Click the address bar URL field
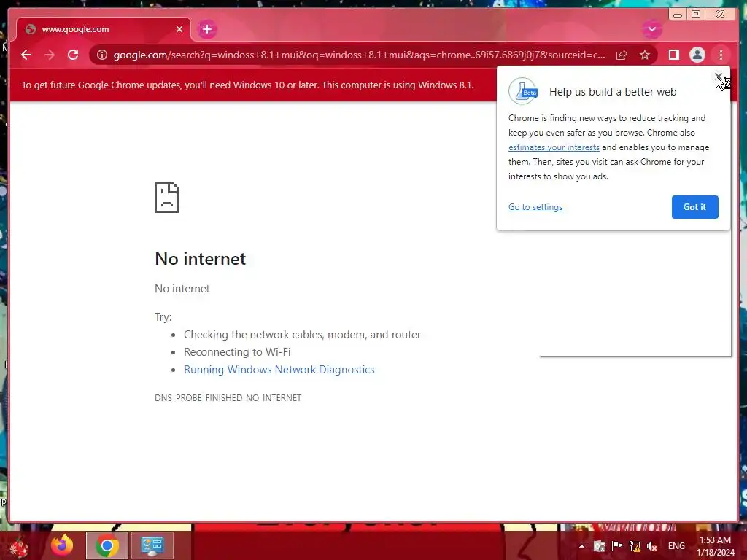 click(359, 55)
